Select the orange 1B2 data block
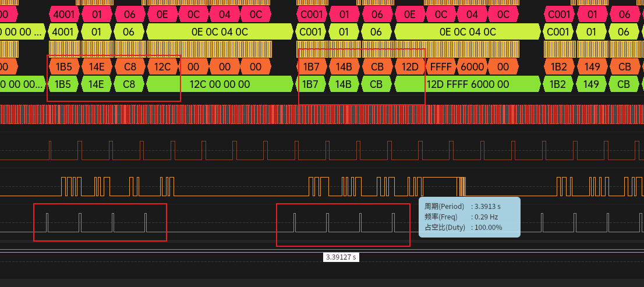 tap(559, 67)
